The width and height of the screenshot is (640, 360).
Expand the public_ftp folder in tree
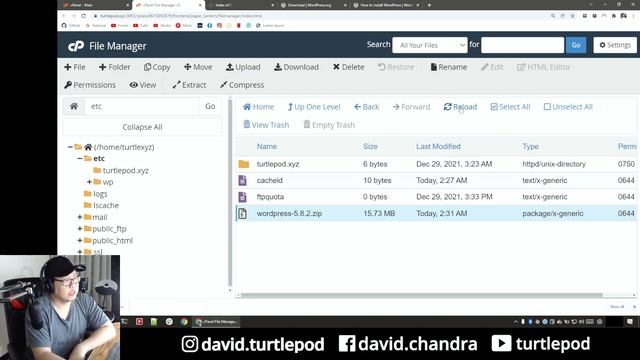tap(80, 229)
